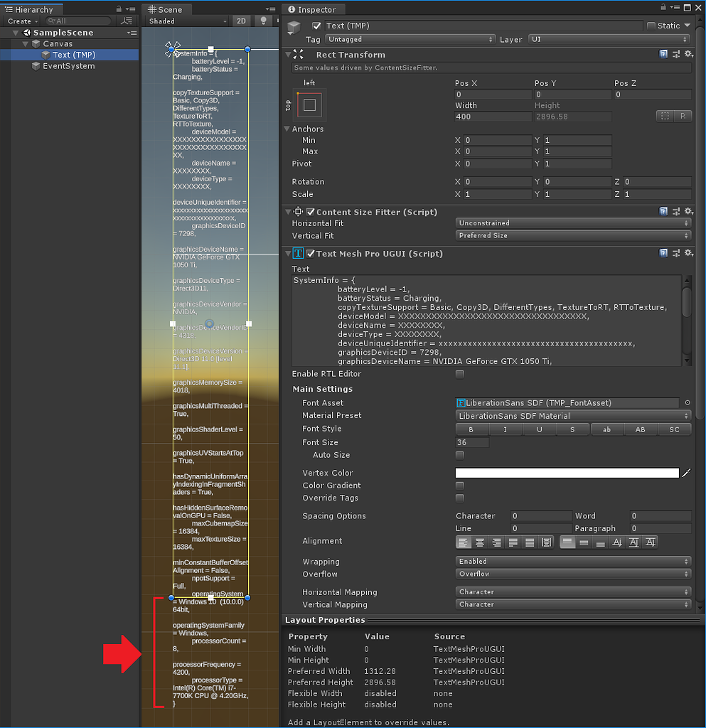The image size is (706, 728).
Task: Open the anchor presets selector
Action: (310, 104)
